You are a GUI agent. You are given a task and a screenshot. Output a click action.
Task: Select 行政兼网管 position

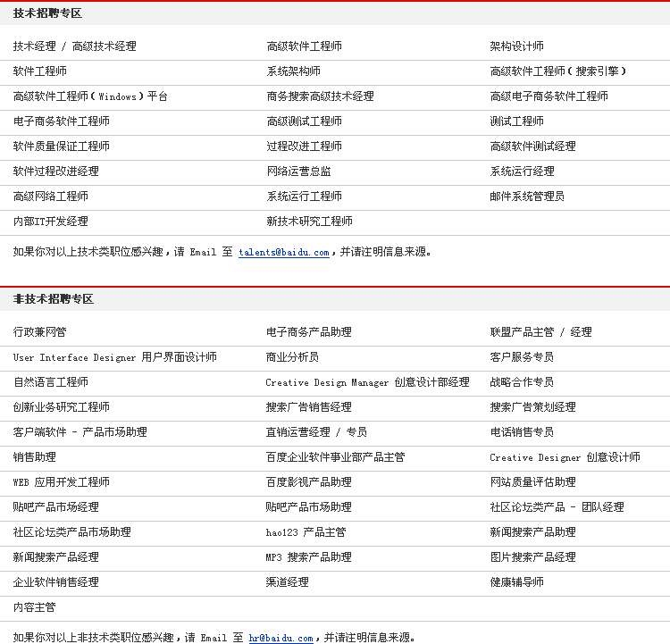click(40, 332)
